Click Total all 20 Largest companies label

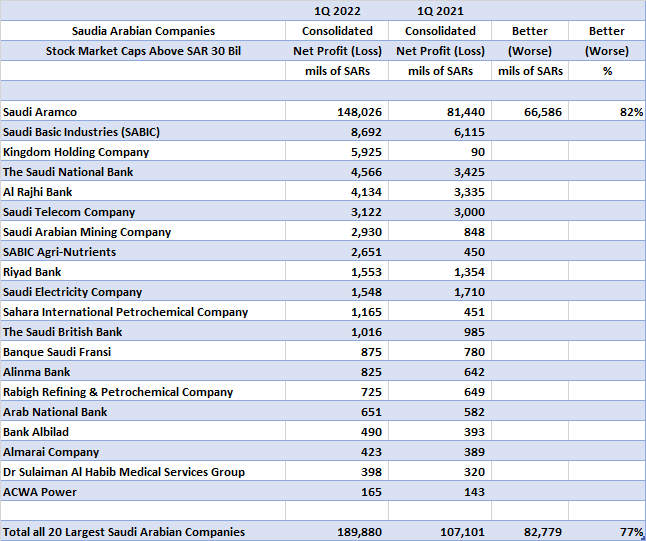click(x=143, y=531)
